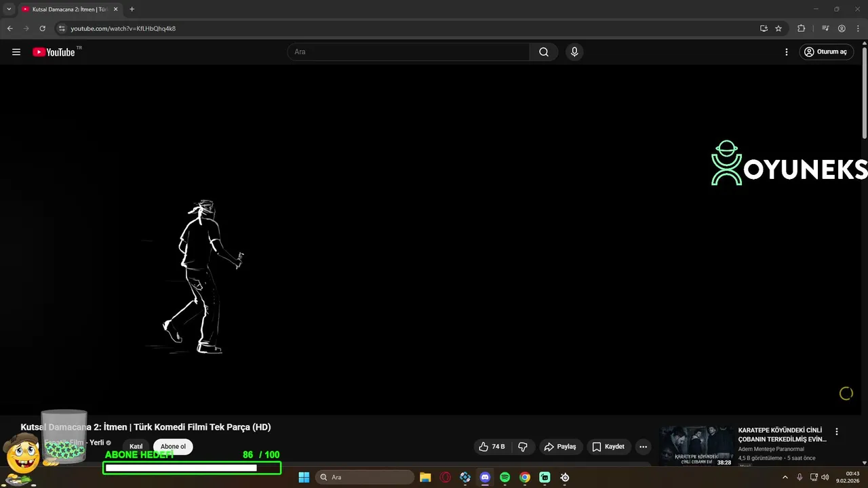Start voice search with microphone icon
The image size is (868, 488).
[x=574, y=52]
